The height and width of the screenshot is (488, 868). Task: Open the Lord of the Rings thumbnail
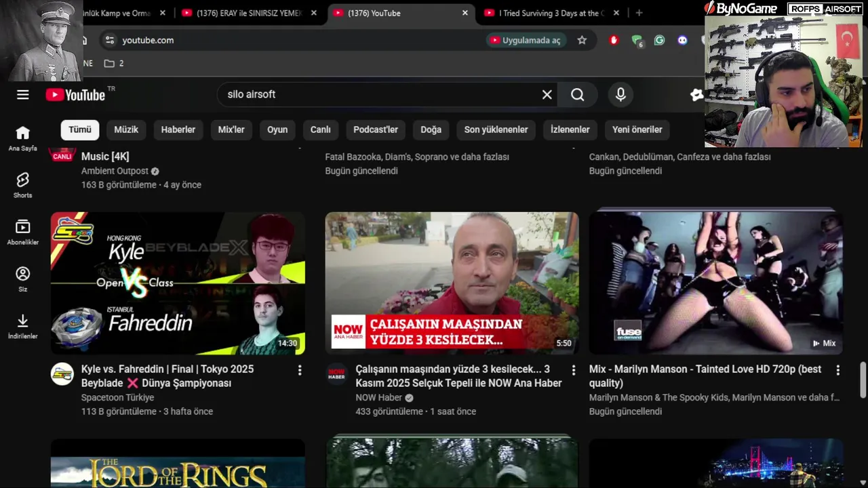178,464
